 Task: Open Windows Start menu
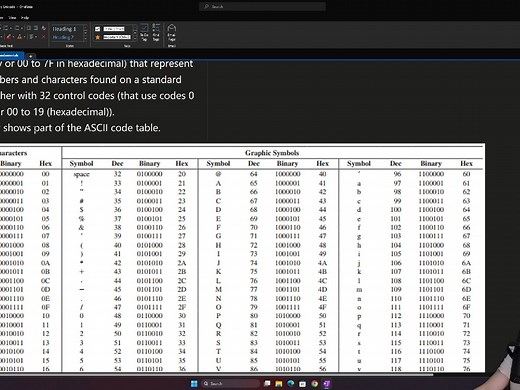pos(194,384)
